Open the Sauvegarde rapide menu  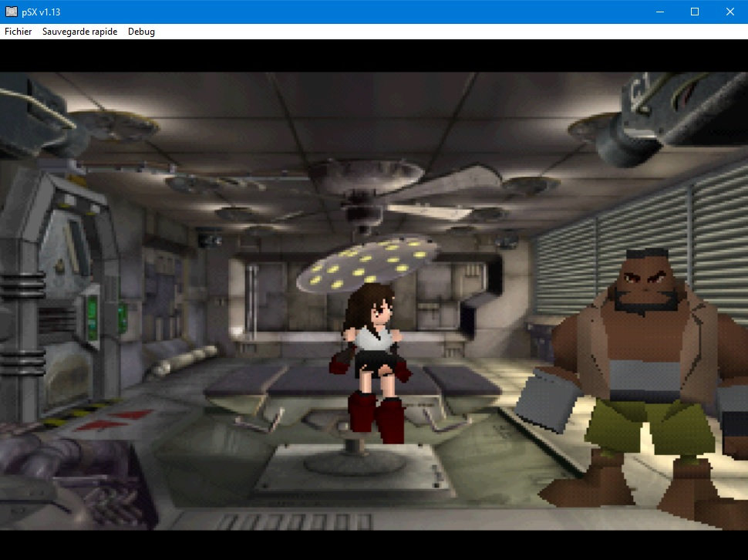[x=79, y=32]
